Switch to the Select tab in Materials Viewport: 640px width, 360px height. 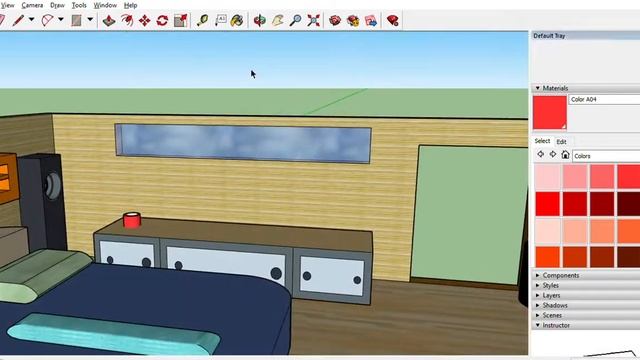(x=542, y=141)
